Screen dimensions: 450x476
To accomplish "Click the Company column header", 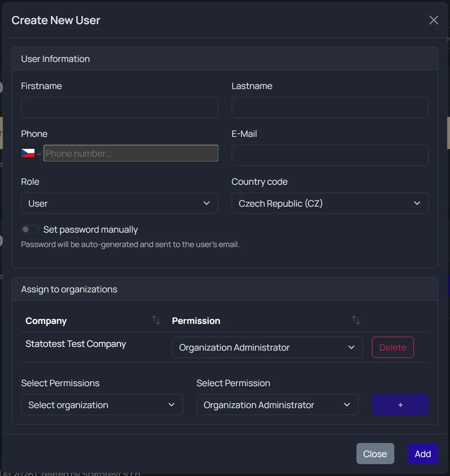I will pos(46,321).
